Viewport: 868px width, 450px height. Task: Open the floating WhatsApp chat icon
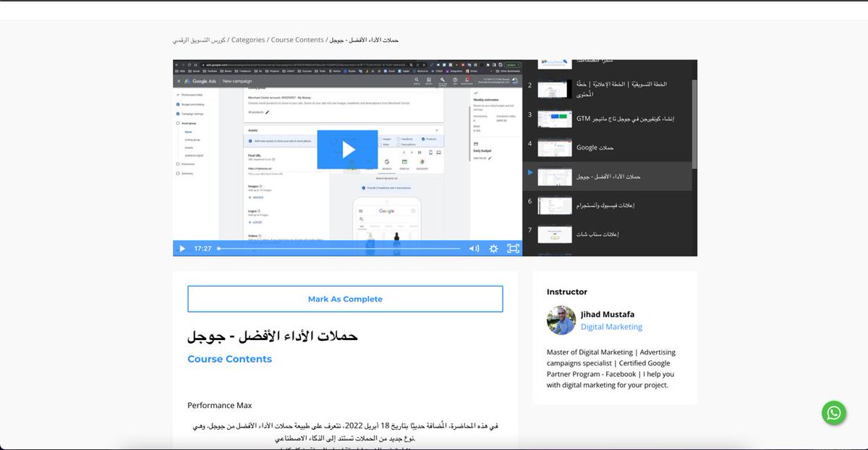834,412
